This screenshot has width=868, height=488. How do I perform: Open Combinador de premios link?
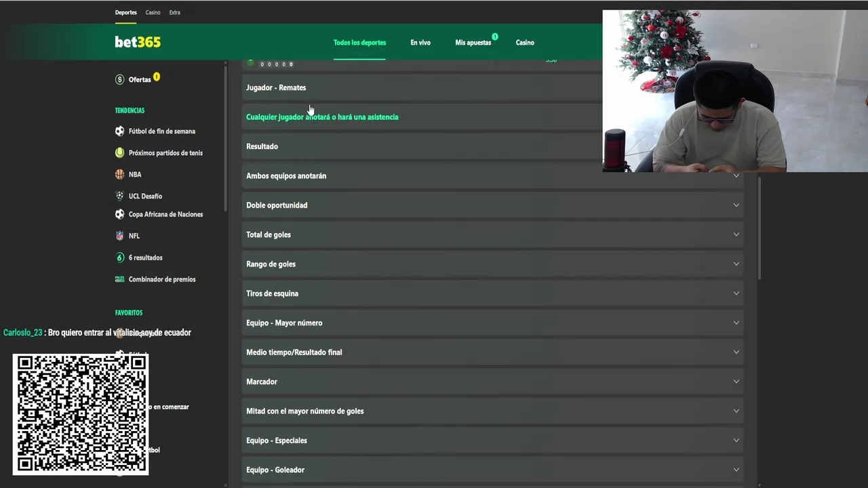(162, 279)
